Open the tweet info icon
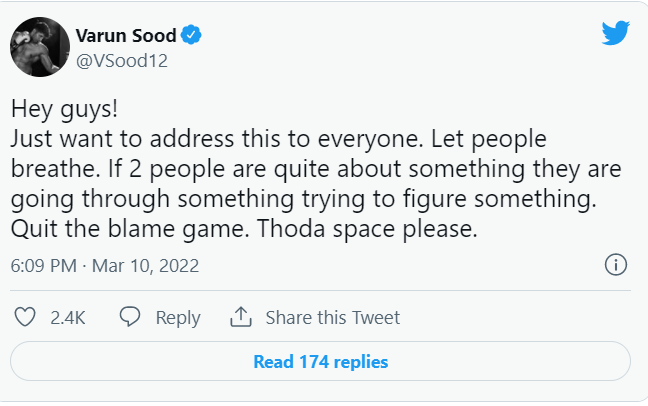 pyautogui.click(x=616, y=265)
